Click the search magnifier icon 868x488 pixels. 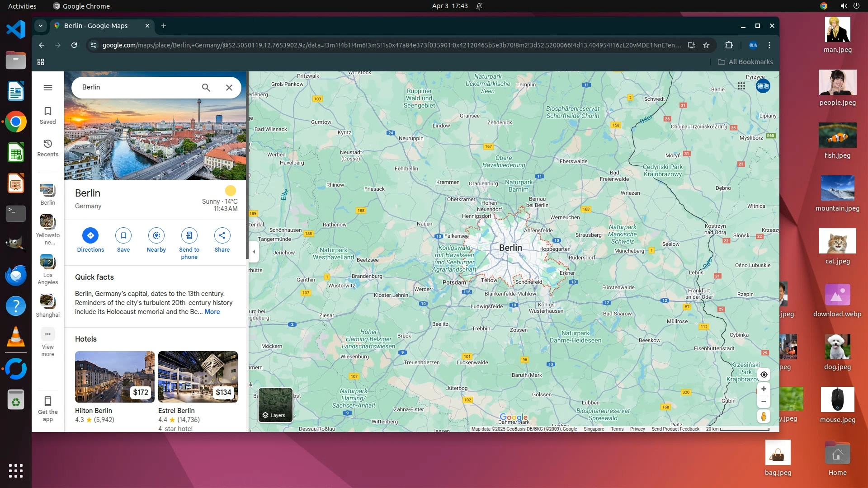206,88
